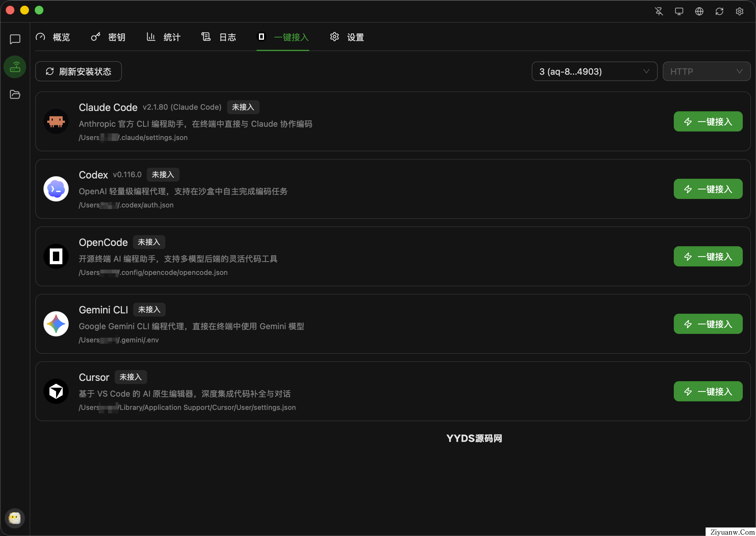Click the .claude/settings.json path
The height and width of the screenshot is (536, 756).
click(133, 138)
